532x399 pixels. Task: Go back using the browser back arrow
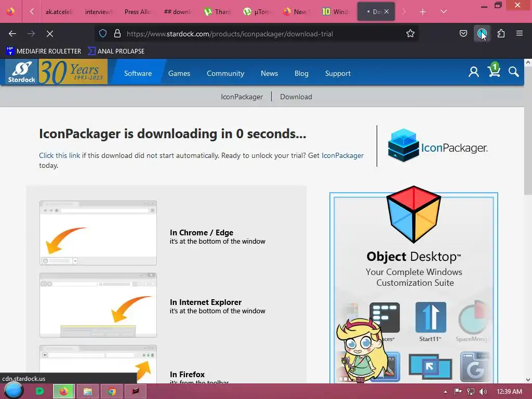(x=12, y=34)
